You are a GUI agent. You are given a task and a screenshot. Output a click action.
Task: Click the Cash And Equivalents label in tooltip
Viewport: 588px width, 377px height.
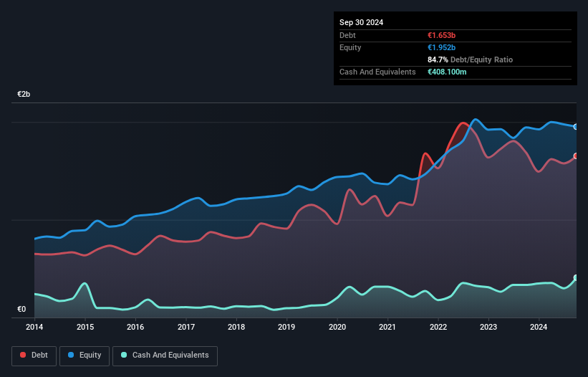[x=377, y=72]
